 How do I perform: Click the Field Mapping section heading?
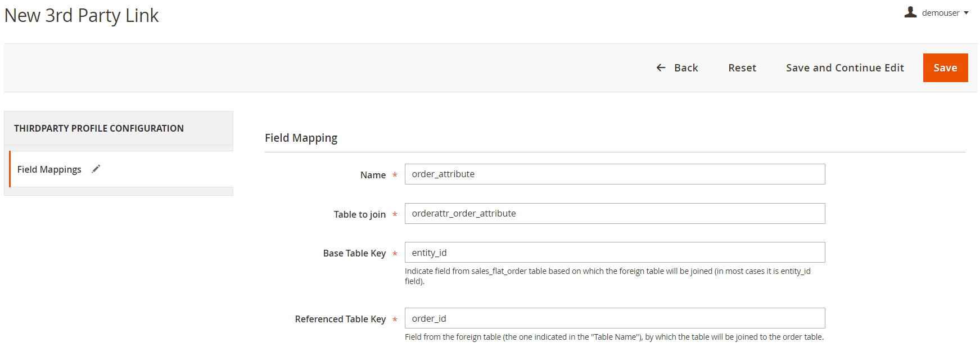301,138
